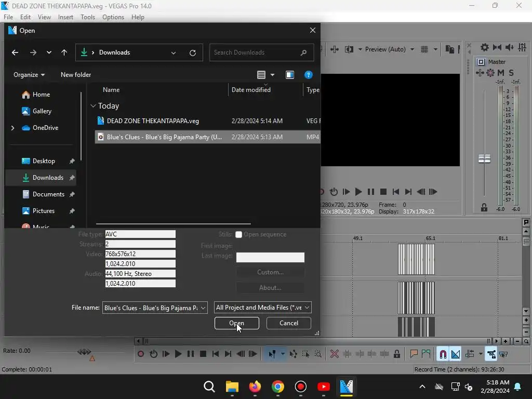Click New folder in dialog toolbar
Screen dimensions: 532x399
pos(76,75)
